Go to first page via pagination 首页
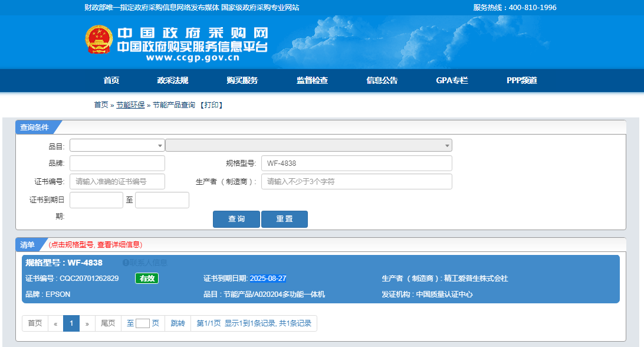This screenshot has width=644, height=347. [x=35, y=323]
